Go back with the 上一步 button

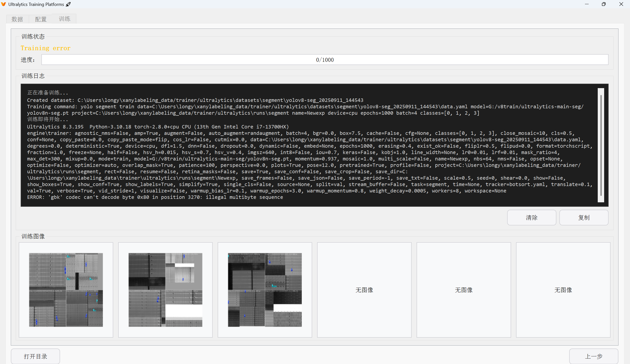click(x=594, y=356)
